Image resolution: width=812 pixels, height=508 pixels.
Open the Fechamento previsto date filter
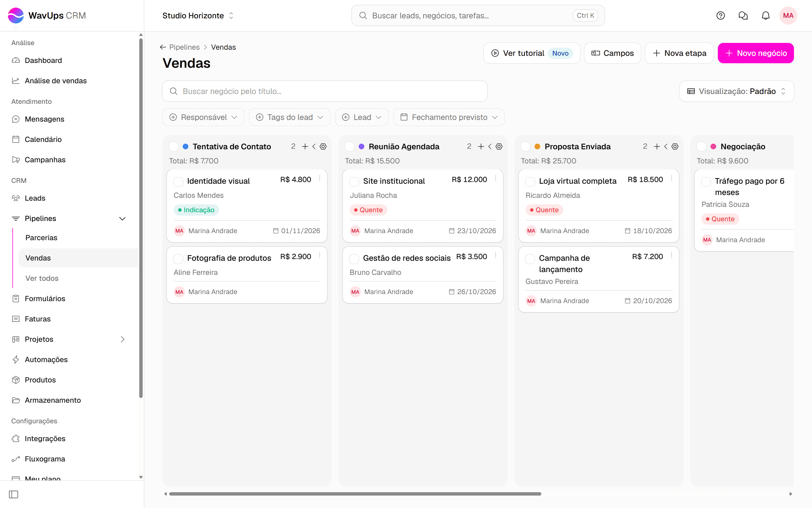point(449,117)
